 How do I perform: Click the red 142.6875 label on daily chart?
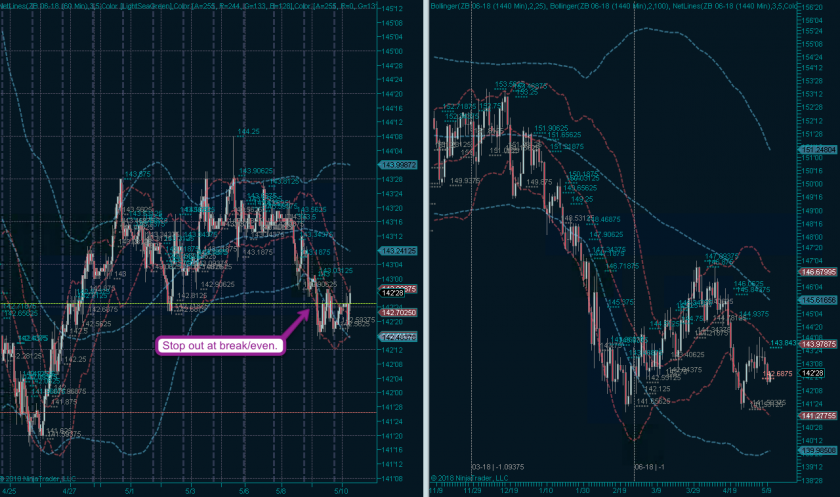click(777, 374)
